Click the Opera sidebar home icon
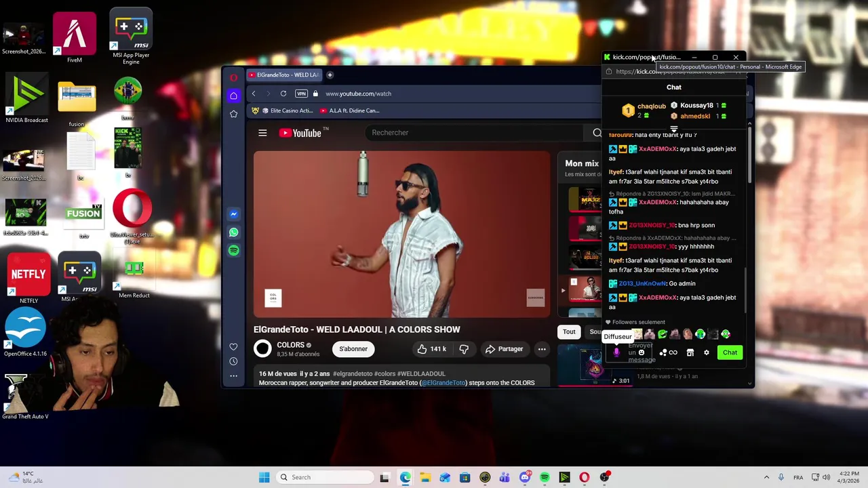 [x=233, y=96]
